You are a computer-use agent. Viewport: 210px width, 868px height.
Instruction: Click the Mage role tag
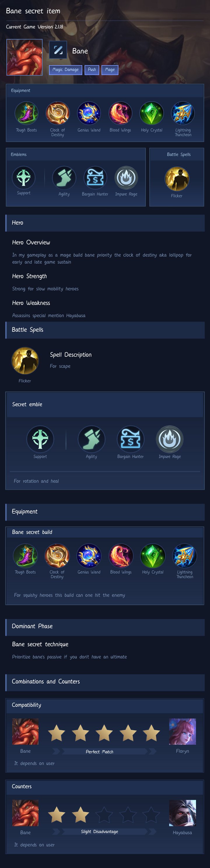tap(110, 70)
